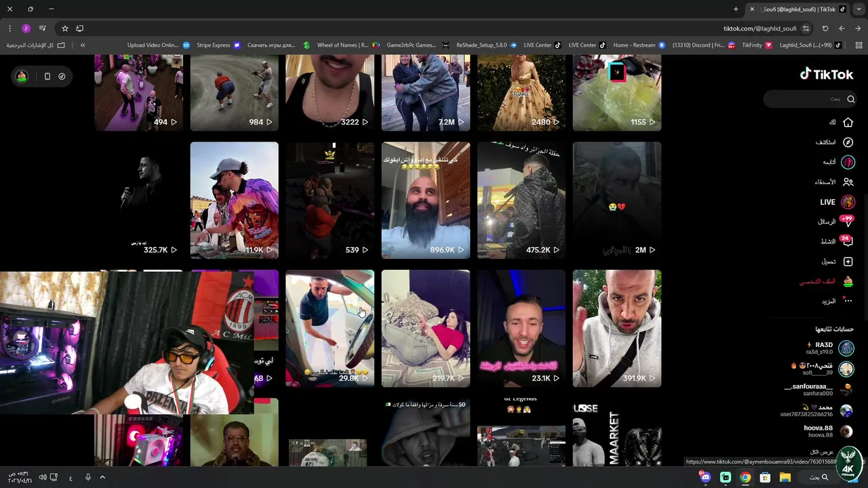
Task: Click See all (عرض الكل) accounts link
Action: tap(822, 451)
